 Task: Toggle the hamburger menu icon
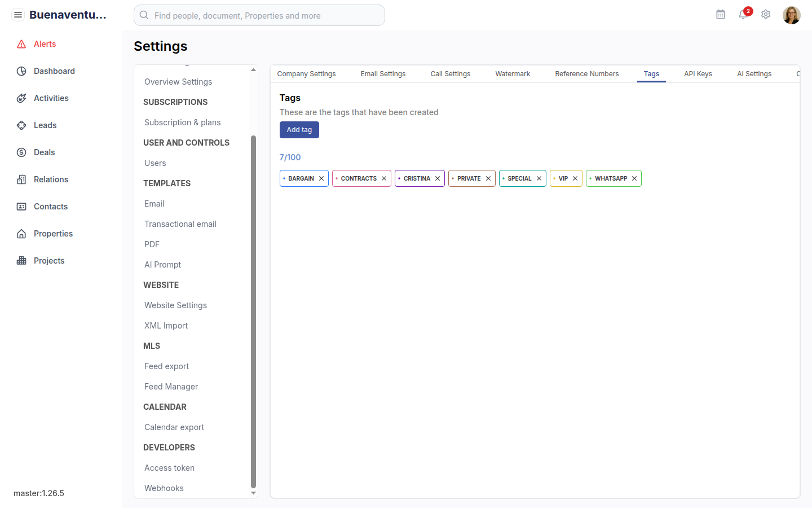pyautogui.click(x=18, y=15)
